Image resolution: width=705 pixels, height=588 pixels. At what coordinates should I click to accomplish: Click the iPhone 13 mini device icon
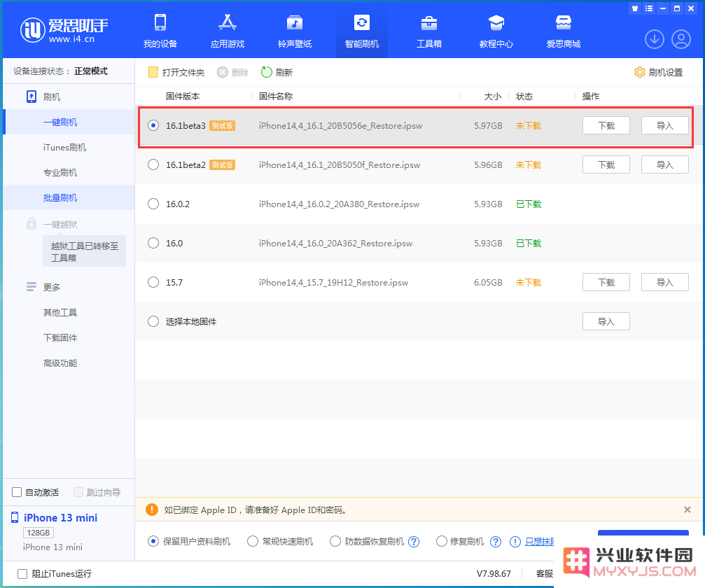pos(15,517)
